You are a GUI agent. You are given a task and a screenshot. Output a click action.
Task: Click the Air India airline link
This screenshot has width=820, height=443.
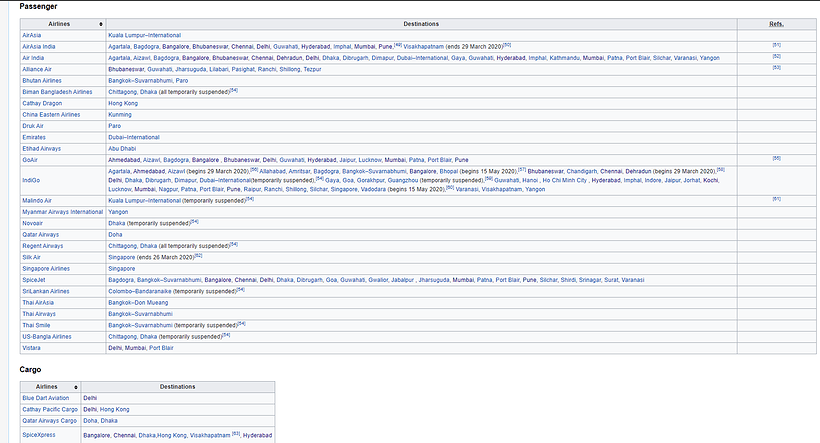(x=33, y=58)
